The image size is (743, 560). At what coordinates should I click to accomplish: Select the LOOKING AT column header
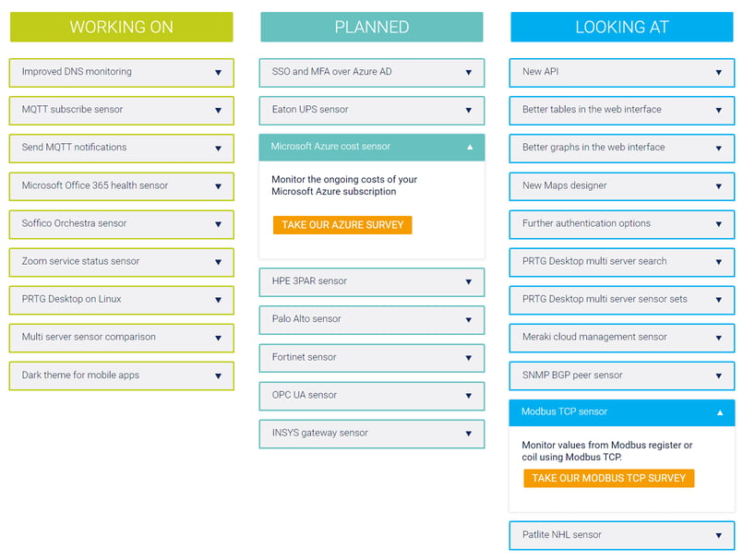620,27
